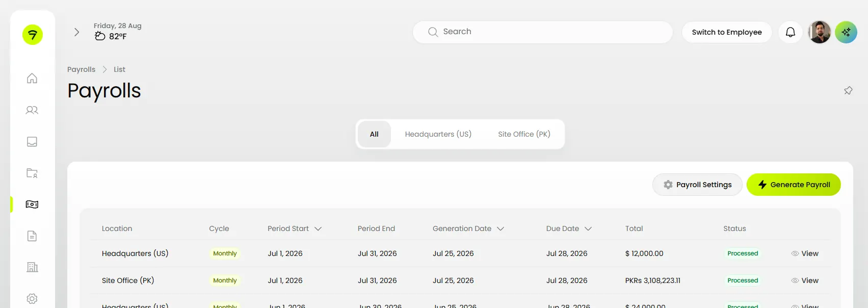Click the green app logo icon
868x308 pixels.
tap(33, 35)
